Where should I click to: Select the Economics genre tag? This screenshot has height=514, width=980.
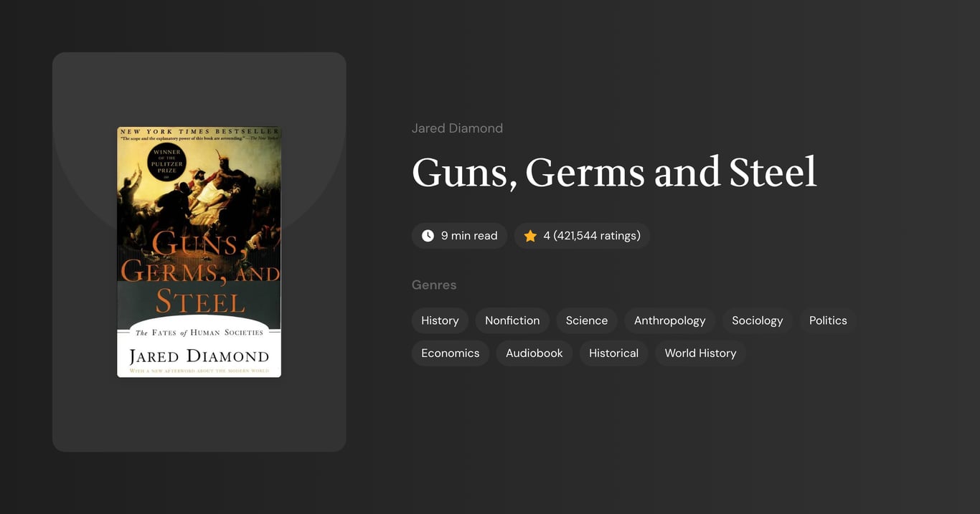click(450, 353)
